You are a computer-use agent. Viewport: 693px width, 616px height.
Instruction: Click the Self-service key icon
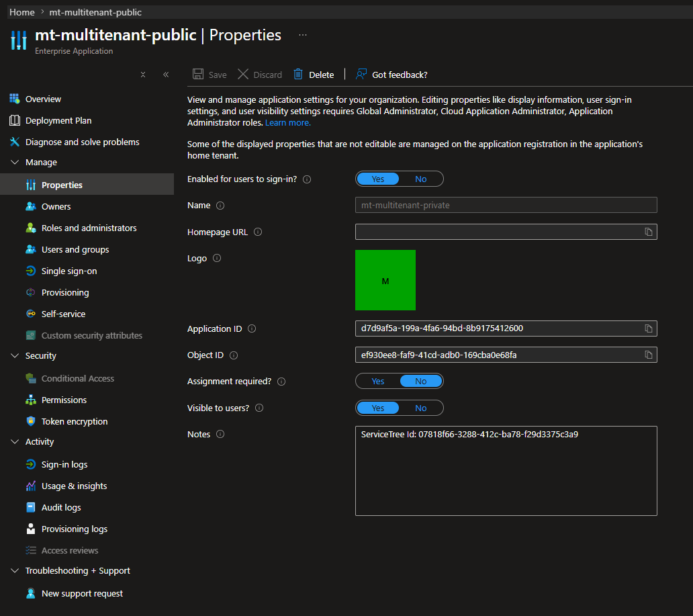30,314
